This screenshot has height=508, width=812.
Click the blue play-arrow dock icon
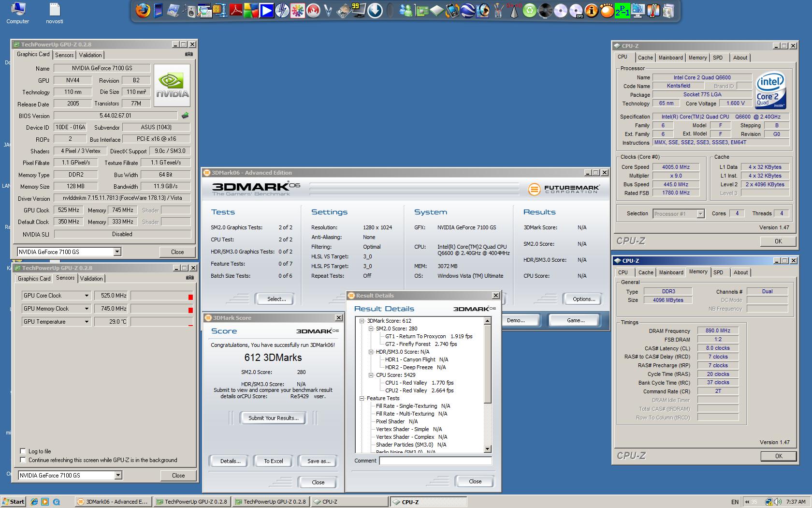267,11
